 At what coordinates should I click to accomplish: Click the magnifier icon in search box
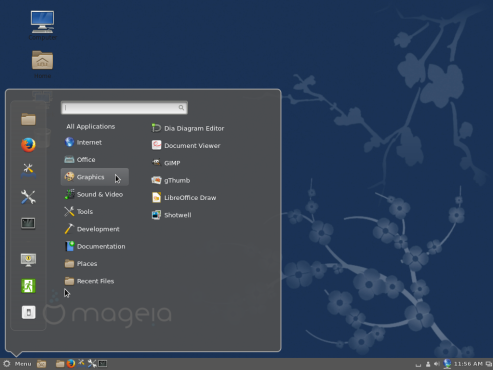[181, 107]
